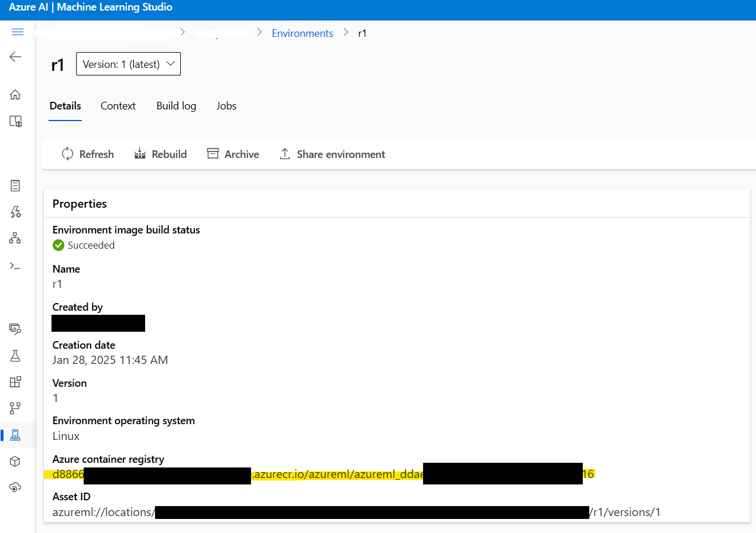Click the Succeeded build status text

pos(91,245)
